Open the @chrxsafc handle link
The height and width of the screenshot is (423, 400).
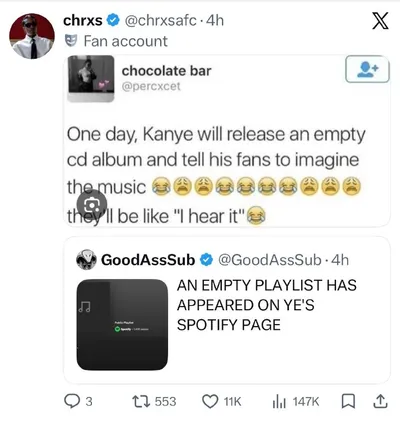point(160,21)
